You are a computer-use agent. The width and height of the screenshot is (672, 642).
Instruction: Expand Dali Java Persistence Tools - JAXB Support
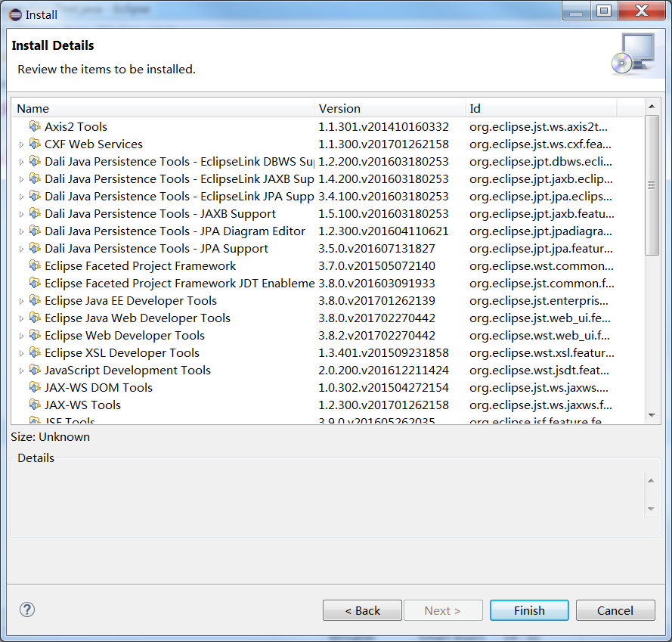tap(21, 215)
